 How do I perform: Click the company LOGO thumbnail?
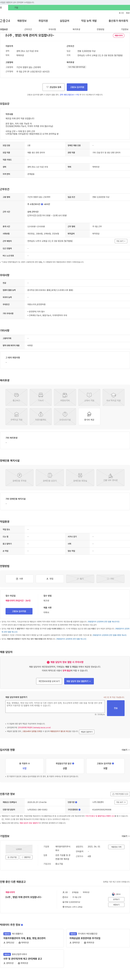pos(19,849)
